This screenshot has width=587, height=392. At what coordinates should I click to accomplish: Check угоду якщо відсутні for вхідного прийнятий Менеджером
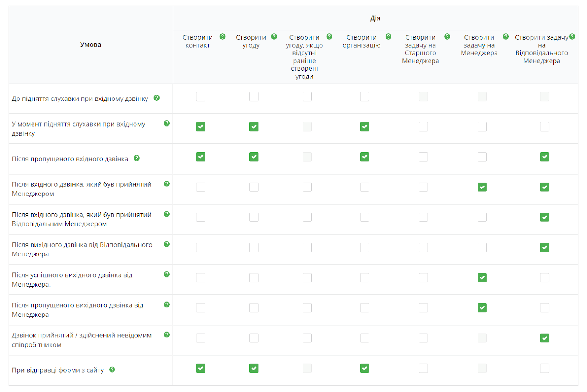tap(307, 187)
